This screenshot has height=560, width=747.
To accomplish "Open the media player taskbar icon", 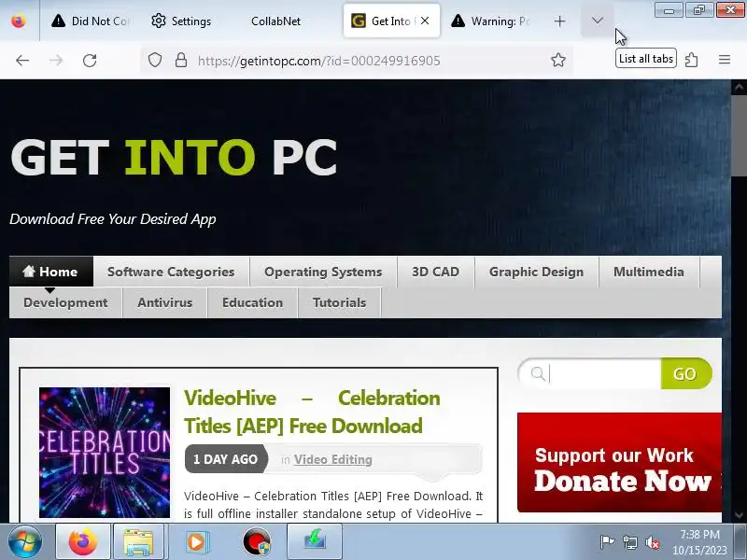I will tap(196, 541).
